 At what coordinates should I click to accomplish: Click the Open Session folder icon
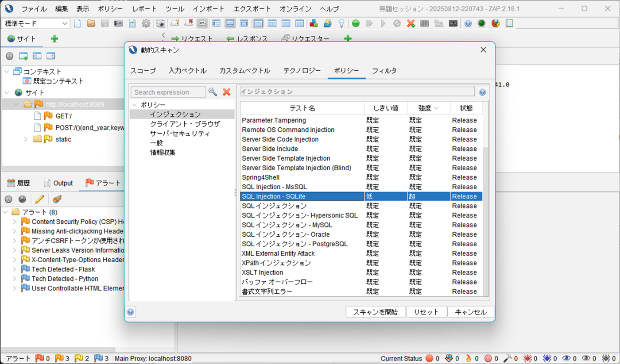pos(91,23)
